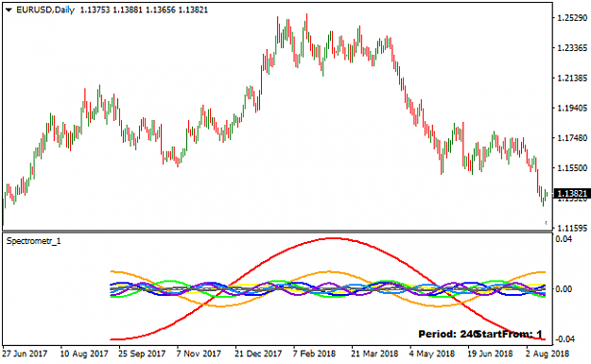Click the 19 Jun 2018 date label
Viewport: 591px width, 364px height.
(x=491, y=354)
